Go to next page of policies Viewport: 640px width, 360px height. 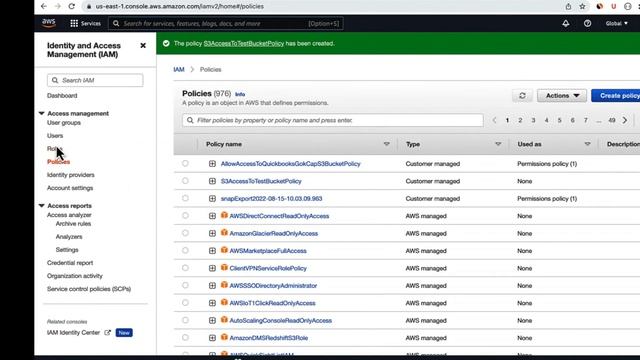pyautogui.click(x=625, y=120)
